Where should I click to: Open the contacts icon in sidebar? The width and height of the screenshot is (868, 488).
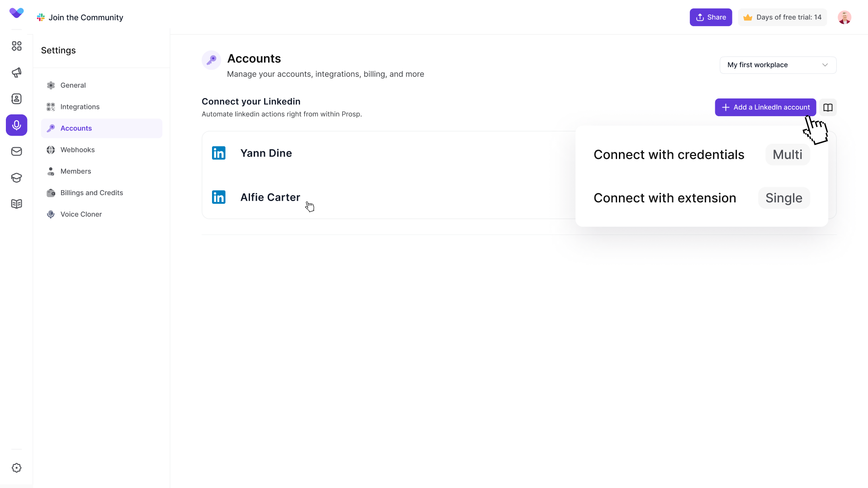pyautogui.click(x=17, y=99)
